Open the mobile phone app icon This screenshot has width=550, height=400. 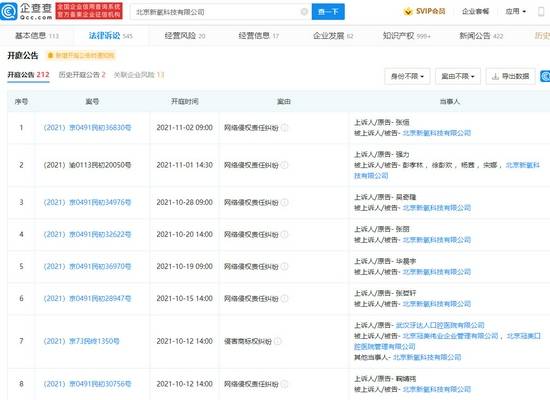(x=541, y=12)
